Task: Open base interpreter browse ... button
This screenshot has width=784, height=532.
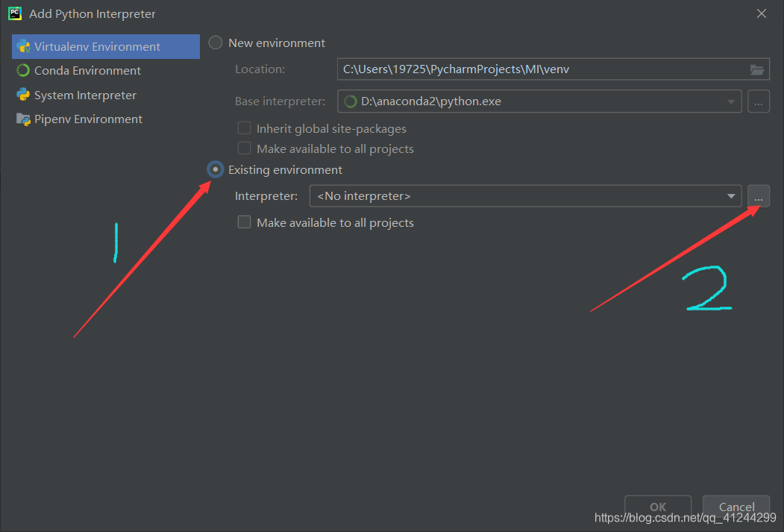Action: click(758, 101)
